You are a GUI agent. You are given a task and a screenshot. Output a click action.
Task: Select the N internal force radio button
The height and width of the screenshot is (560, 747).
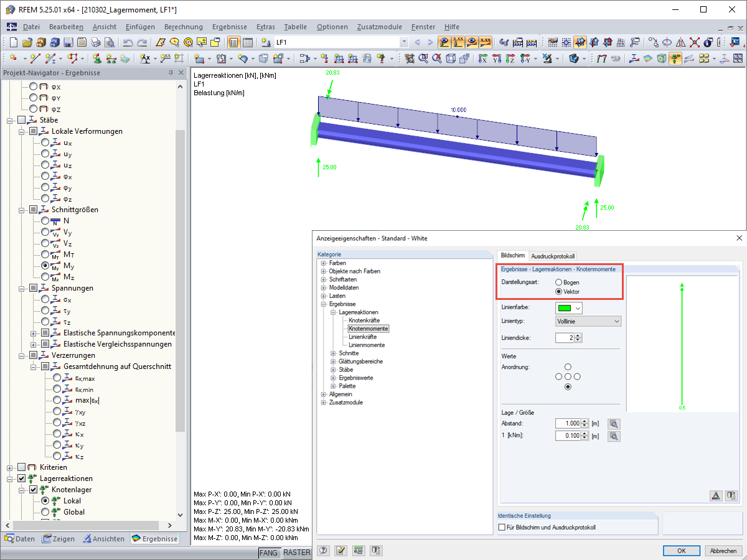(45, 221)
